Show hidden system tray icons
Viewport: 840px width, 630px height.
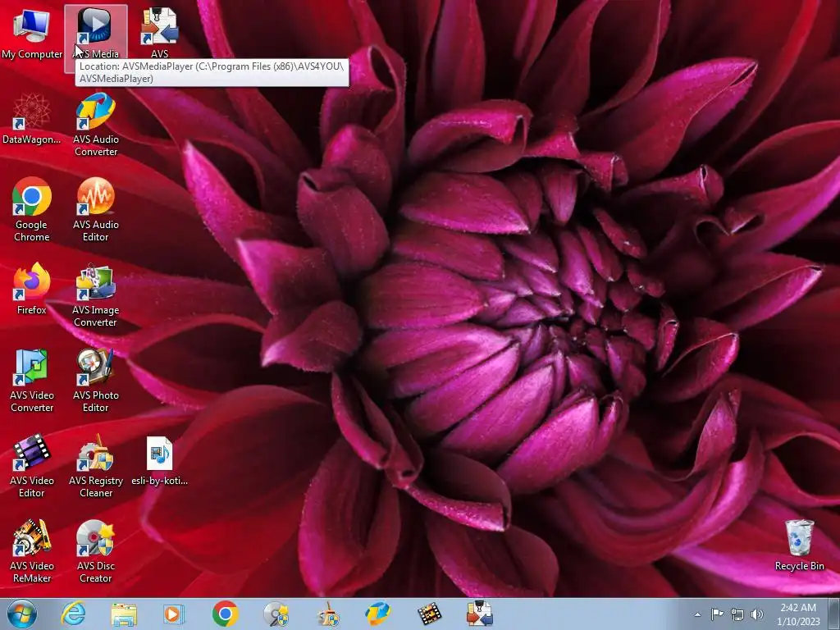[697, 614]
